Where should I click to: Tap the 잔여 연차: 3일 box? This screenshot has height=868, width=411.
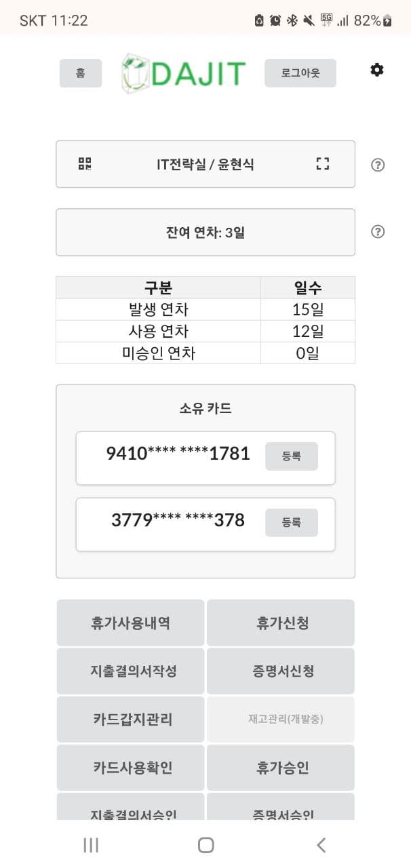coord(206,232)
